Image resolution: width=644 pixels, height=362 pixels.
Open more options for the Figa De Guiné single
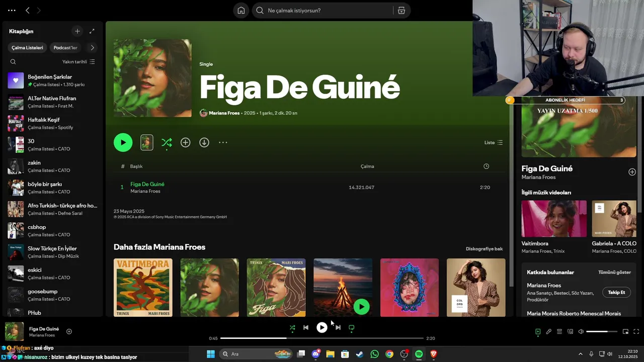(x=223, y=143)
